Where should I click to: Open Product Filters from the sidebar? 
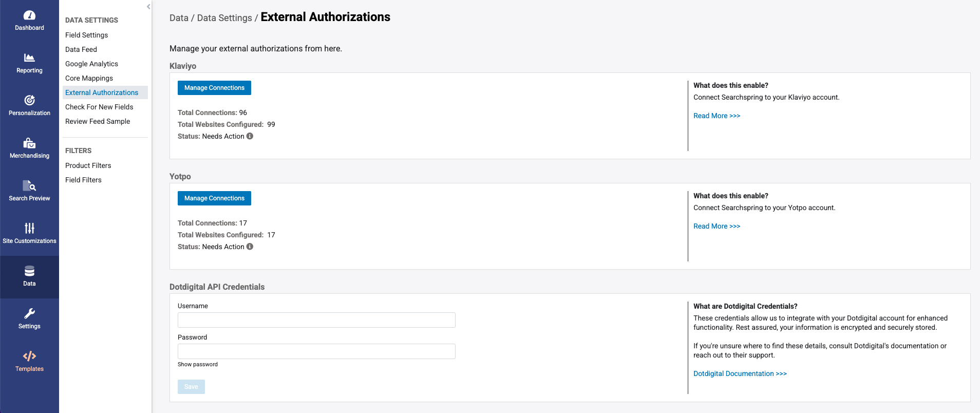point(88,165)
